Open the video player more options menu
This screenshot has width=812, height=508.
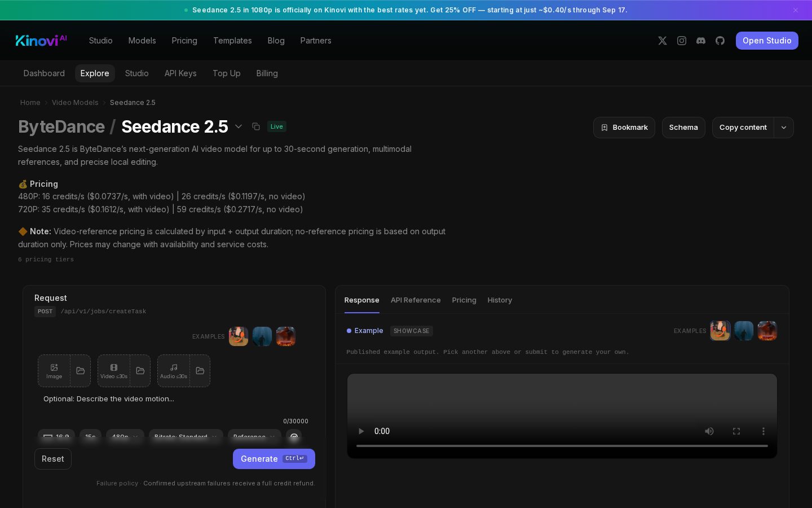coord(764,431)
